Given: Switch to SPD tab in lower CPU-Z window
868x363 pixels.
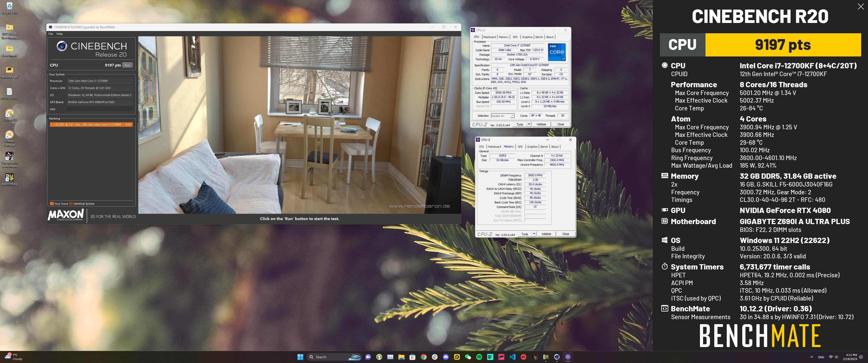Looking at the screenshot, I should pyautogui.click(x=520, y=147).
